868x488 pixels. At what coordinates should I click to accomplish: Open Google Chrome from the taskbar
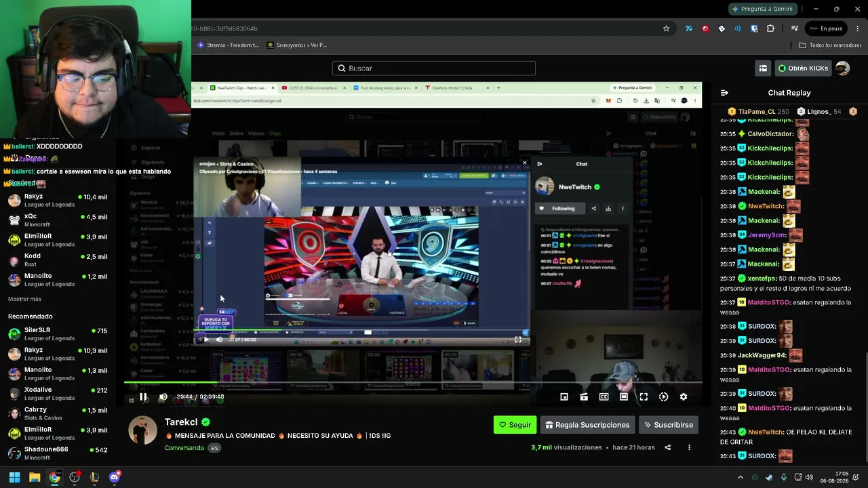[x=54, y=477]
